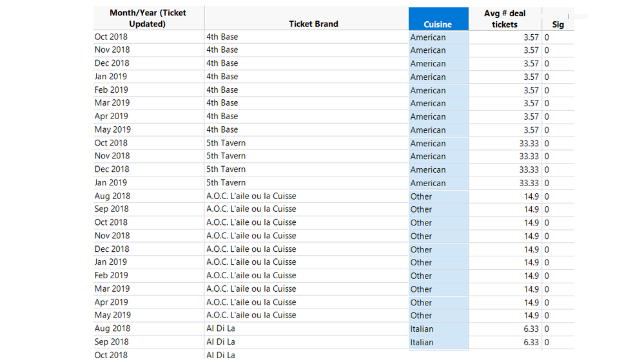Click A.O.C. L'aile ou la Cuisse in Feb 2019 row
The width and height of the screenshot is (644, 362).
tap(251, 276)
